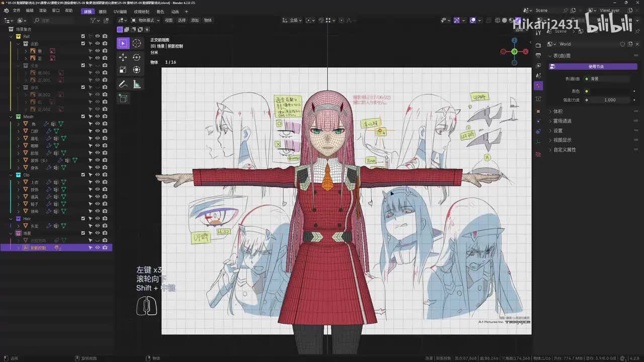Expand the 设置 panel

point(557,131)
